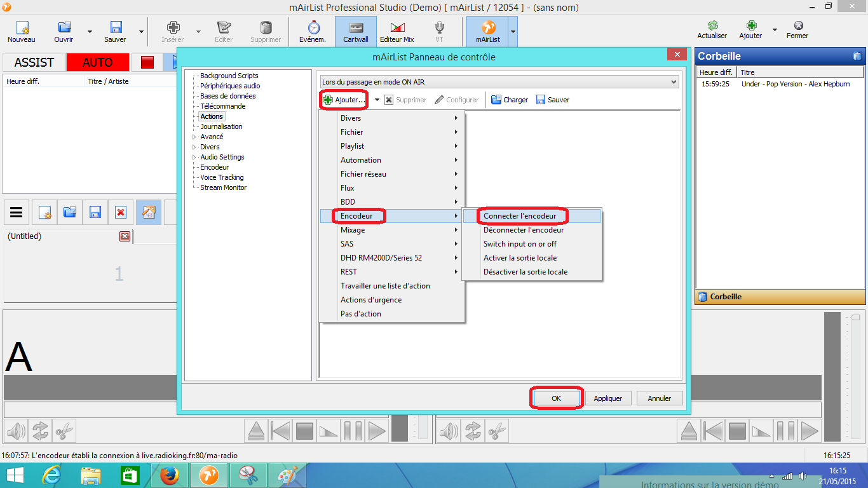Choose Activer la sortie locale
The image size is (868, 488).
point(532,258)
